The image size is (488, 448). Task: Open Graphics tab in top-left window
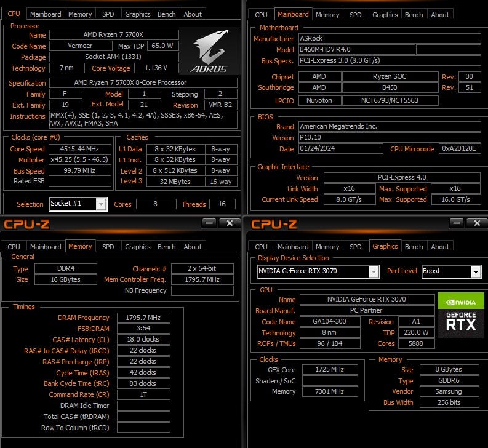138,14
